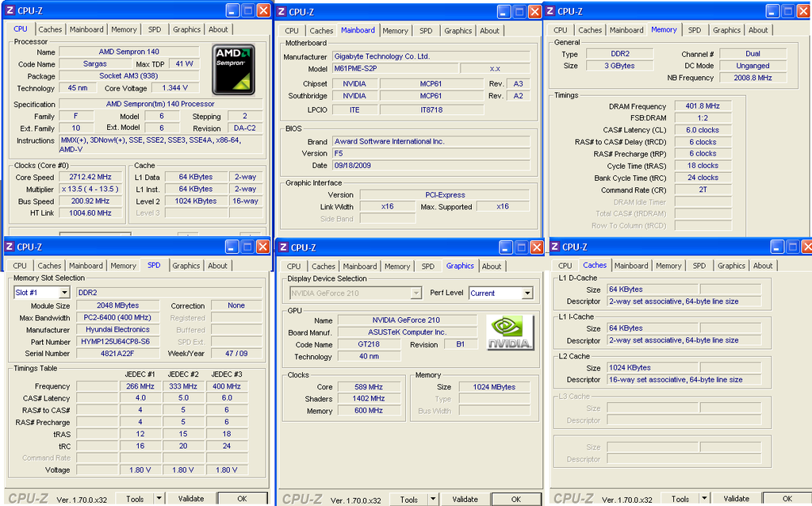
Task: Maximize the Memory window
Action: pyautogui.click(x=788, y=11)
